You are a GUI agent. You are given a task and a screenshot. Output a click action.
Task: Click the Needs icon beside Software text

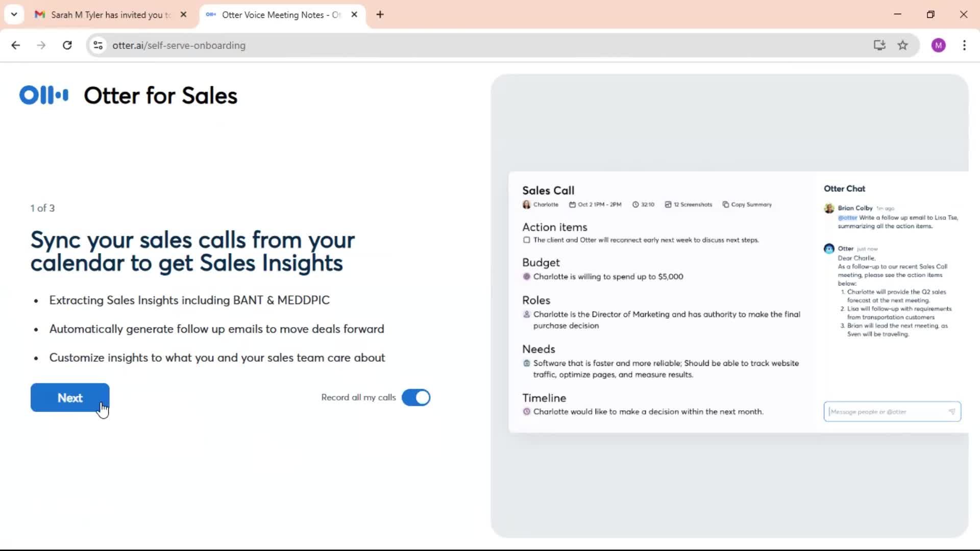527,363
